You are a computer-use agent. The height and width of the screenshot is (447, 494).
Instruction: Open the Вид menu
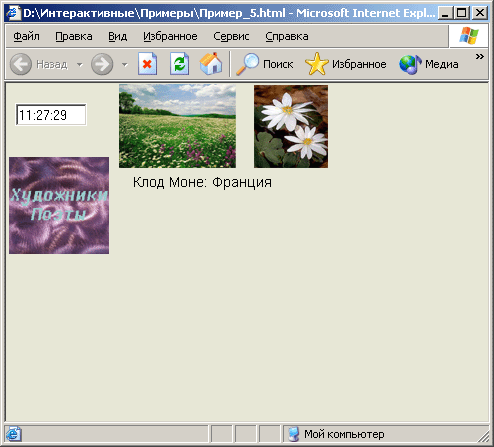[x=118, y=36]
